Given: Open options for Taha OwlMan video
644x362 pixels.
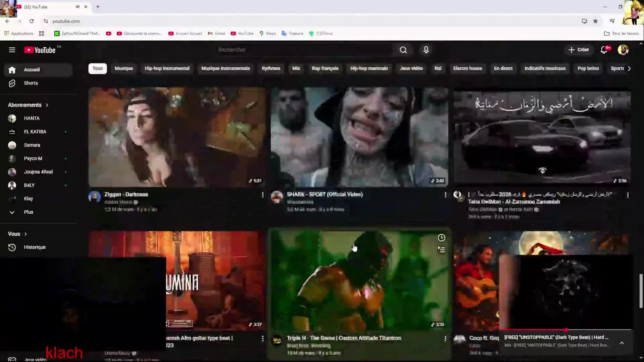Looking at the screenshot, I should click(627, 195).
